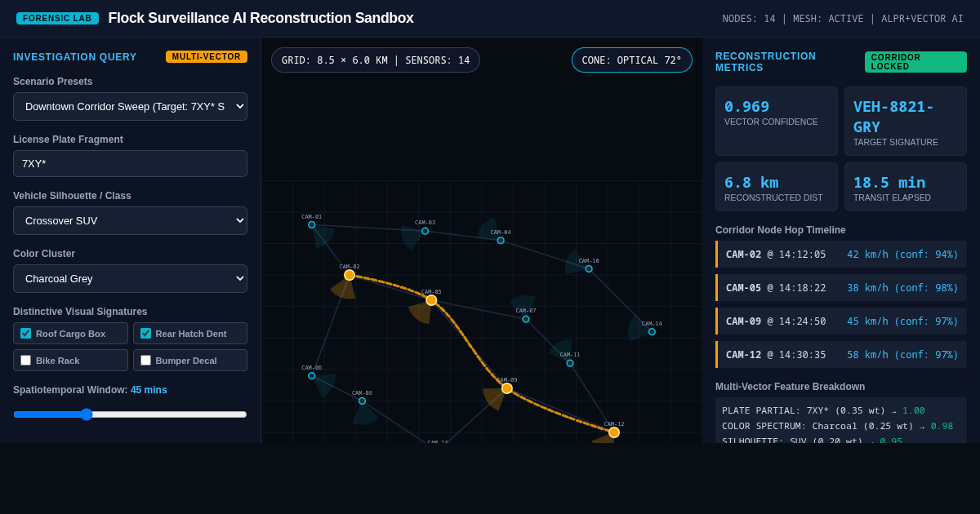Click the 'Corridor Node Hop Timeline' heading
This screenshot has width=980, height=514.
click(781, 230)
